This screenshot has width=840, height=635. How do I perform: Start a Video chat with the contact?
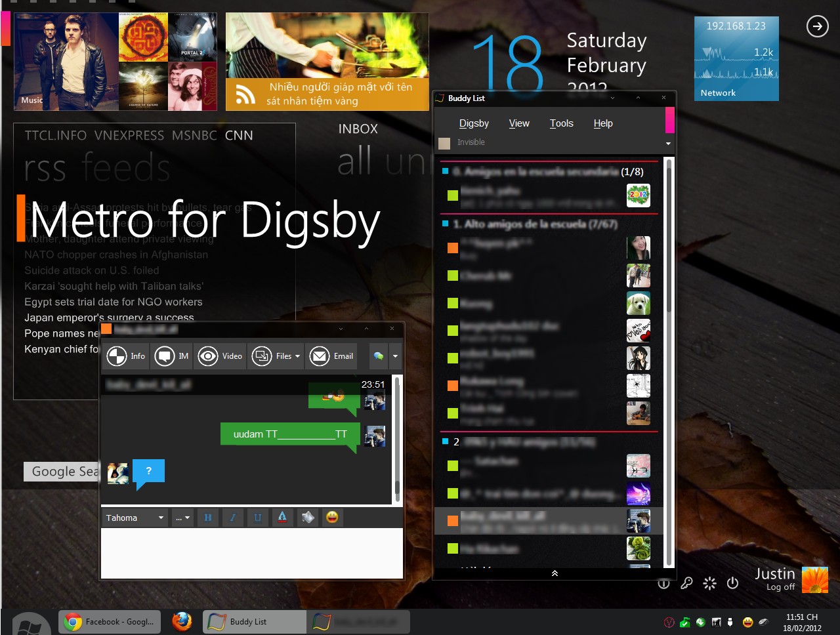coord(220,356)
